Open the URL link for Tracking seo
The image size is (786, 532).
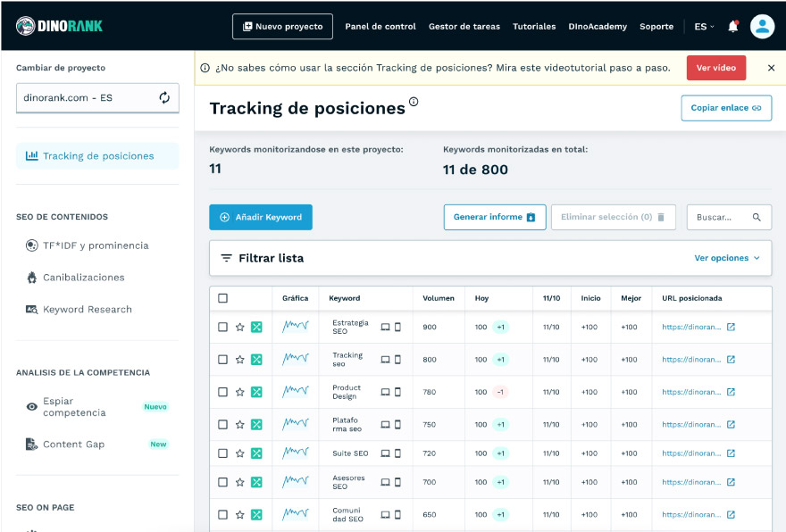[x=691, y=360]
